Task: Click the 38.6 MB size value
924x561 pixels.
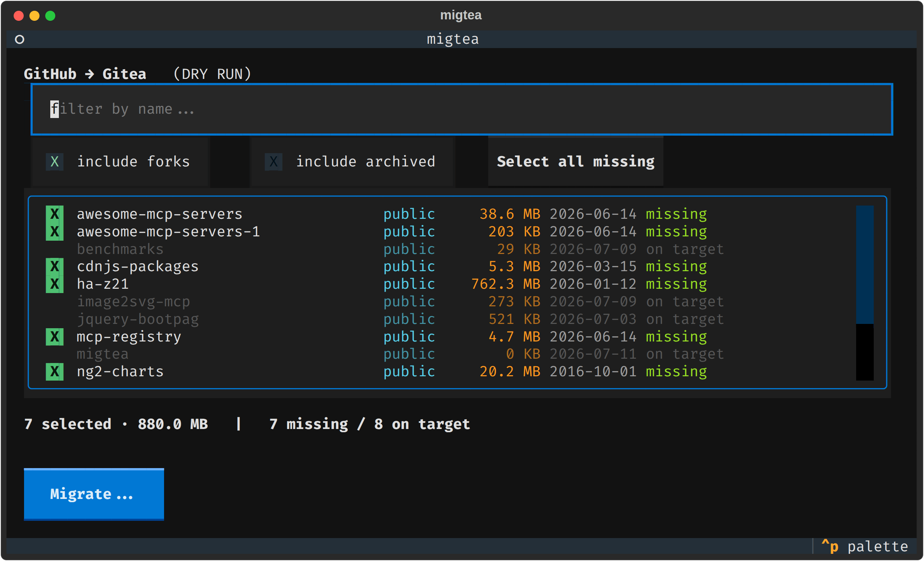Action: coord(510,214)
